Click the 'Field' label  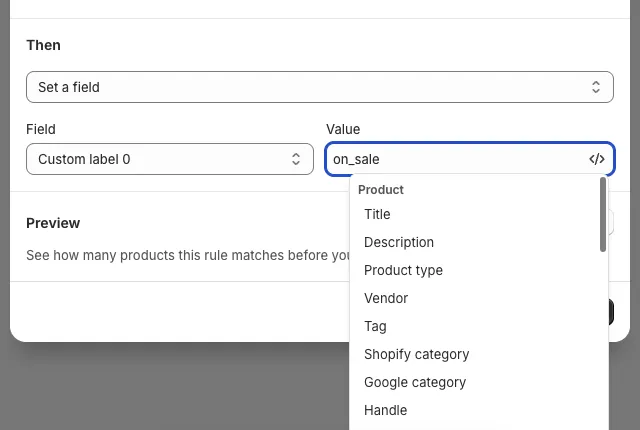[x=41, y=129]
